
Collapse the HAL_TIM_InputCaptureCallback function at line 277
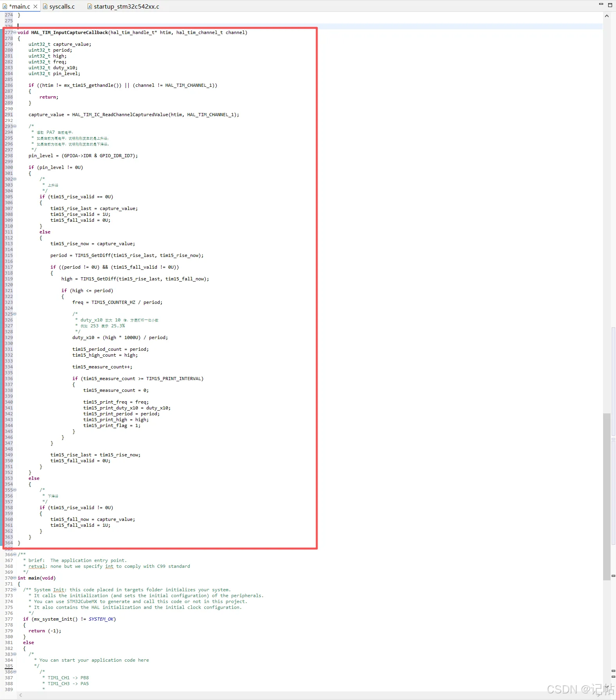point(15,32)
